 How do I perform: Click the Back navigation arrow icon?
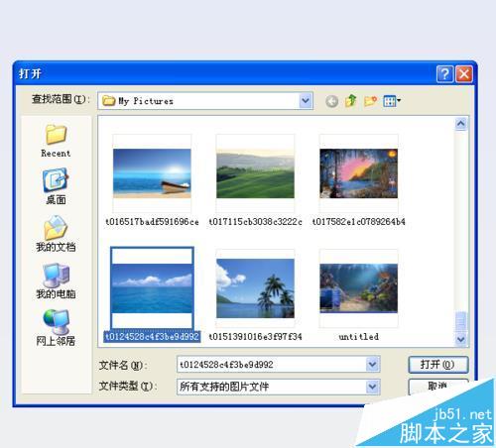point(331,101)
